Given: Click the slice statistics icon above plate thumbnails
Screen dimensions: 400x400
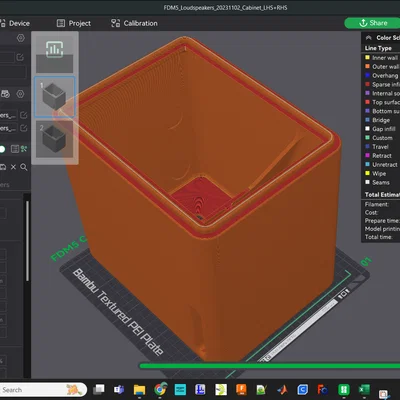Looking at the screenshot, I should pos(54,49).
